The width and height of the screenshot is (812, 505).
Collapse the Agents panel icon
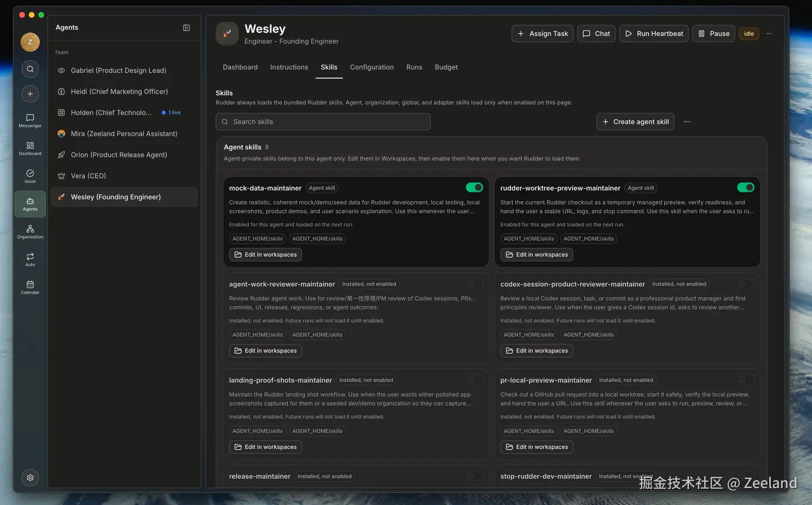click(187, 28)
